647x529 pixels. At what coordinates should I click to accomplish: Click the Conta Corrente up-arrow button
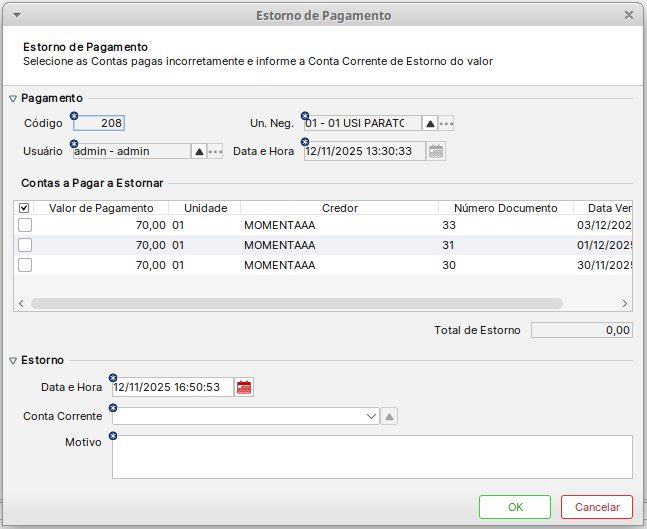pos(389,416)
